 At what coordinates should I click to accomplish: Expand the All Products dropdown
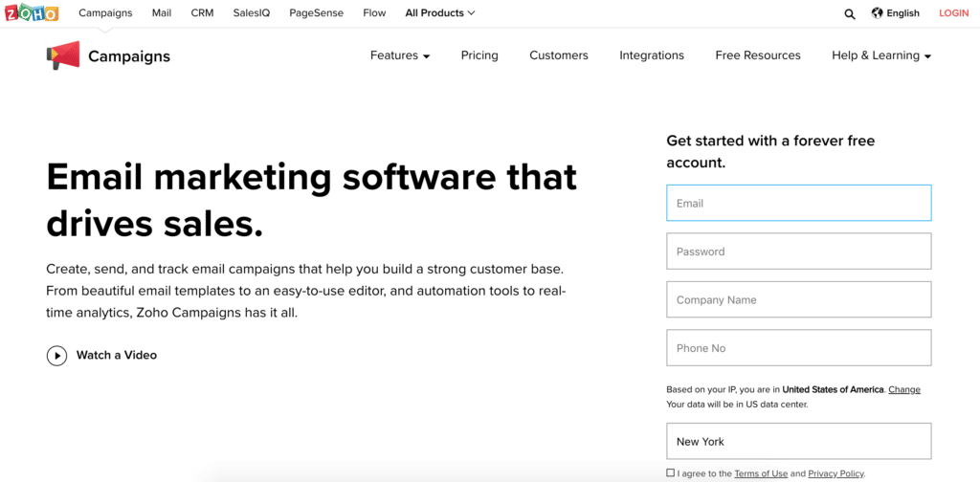tap(440, 12)
